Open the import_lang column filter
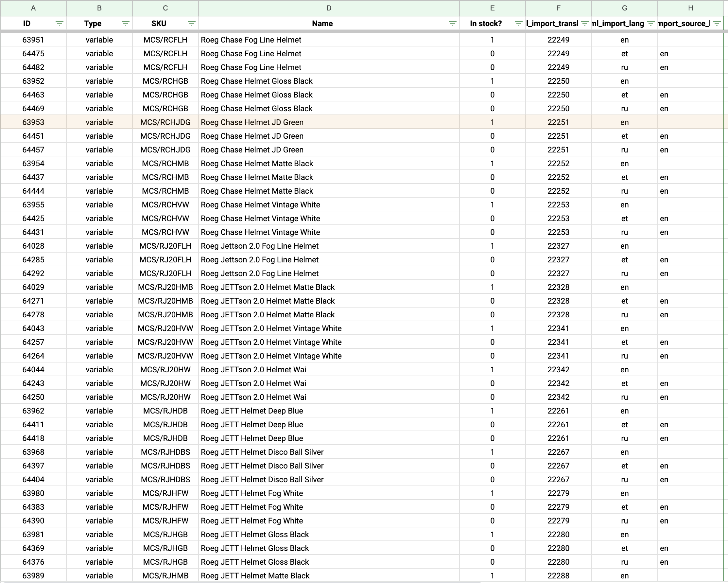 point(651,23)
